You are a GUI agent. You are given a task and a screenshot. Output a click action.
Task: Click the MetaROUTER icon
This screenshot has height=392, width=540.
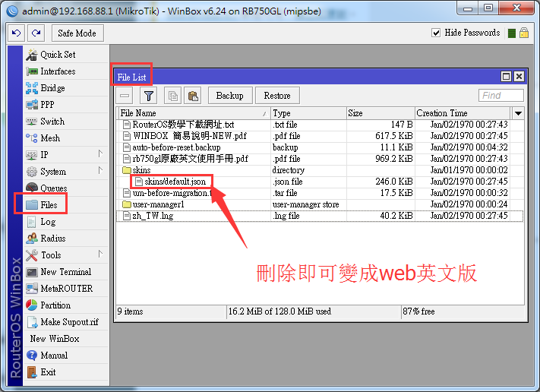click(x=32, y=289)
